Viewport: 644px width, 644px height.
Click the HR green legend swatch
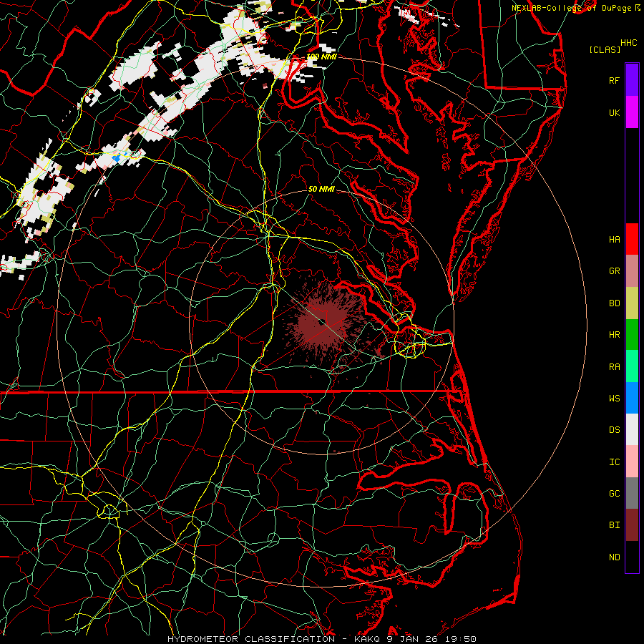click(632, 335)
